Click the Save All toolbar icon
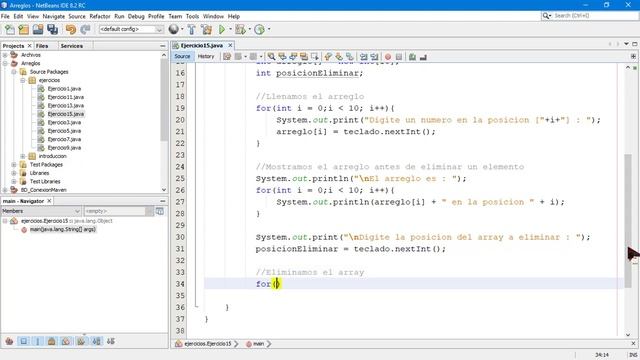 (x=52, y=29)
